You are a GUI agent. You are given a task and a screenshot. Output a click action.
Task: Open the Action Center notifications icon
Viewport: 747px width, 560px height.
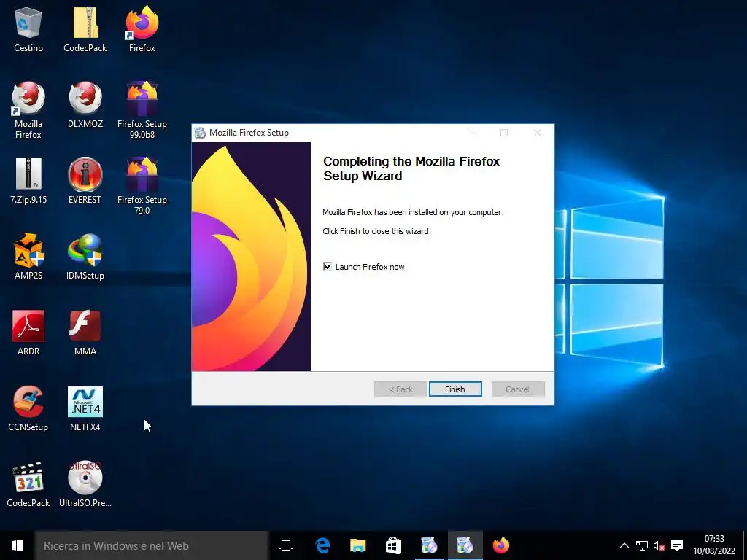tap(677, 545)
